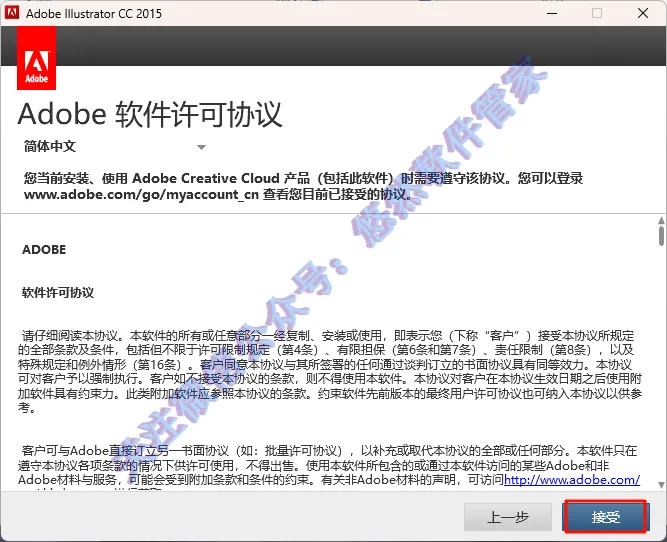This screenshot has height=542, width=667.
Task: Click the 'Adobe Illustrator CC 2015' window title
Action: [94, 14]
